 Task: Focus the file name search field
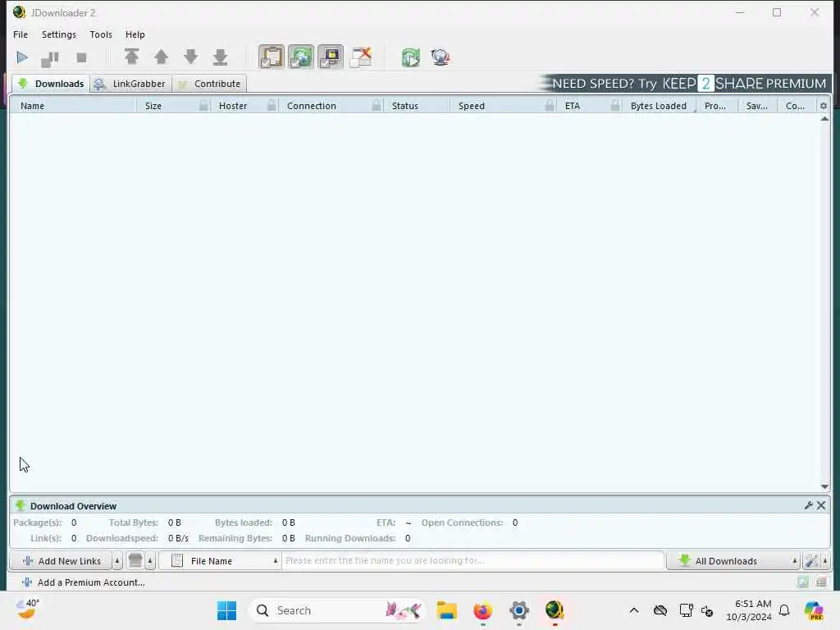coord(473,561)
